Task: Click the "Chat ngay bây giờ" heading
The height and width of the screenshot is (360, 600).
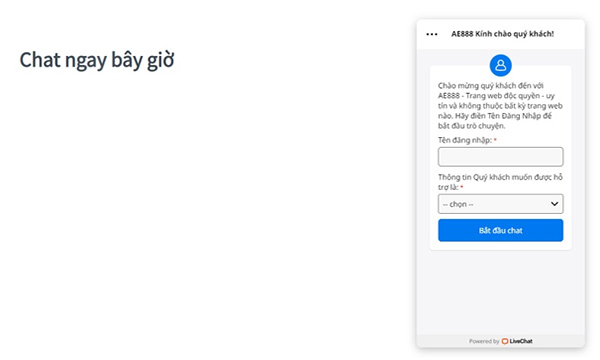Action: click(97, 60)
